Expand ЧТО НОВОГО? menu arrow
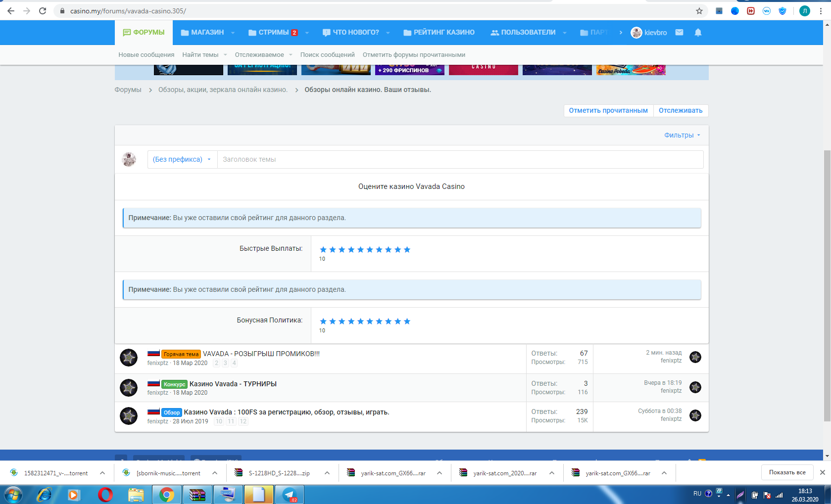The image size is (831, 504). (388, 33)
